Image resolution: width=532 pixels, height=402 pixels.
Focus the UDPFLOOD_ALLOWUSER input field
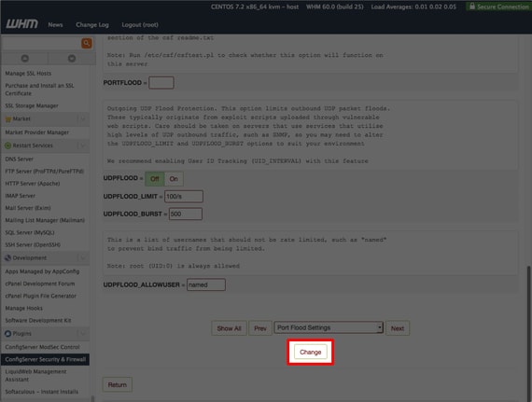(x=206, y=284)
